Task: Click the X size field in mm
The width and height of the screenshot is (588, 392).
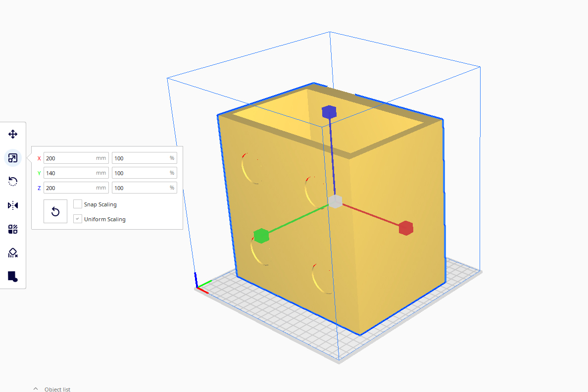Action: click(76, 158)
